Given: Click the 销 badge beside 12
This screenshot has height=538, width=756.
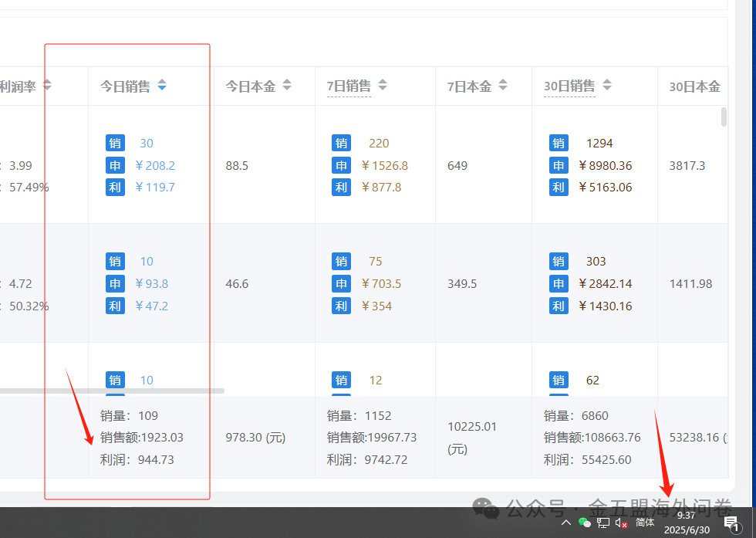Looking at the screenshot, I should point(341,380).
